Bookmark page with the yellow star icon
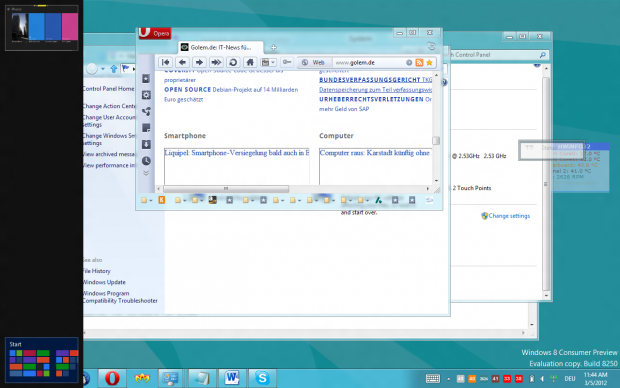This screenshot has width=620, height=388. (x=429, y=62)
